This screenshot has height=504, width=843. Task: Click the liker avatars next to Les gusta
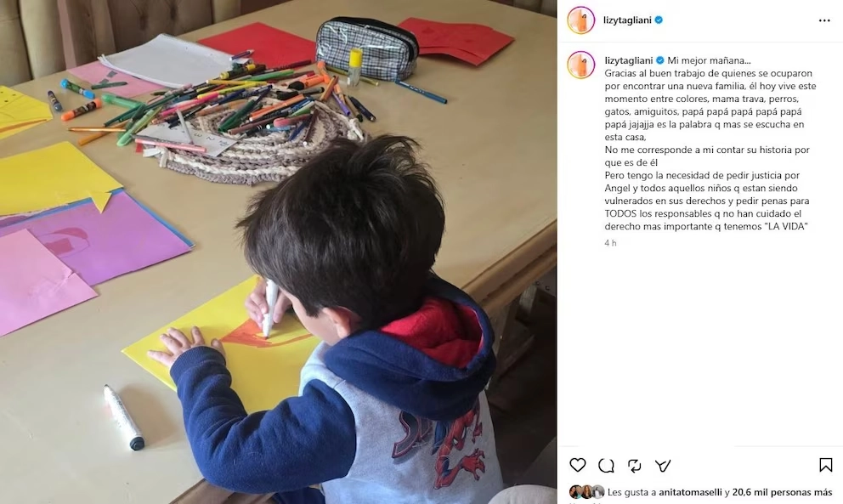[x=586, y=491]
